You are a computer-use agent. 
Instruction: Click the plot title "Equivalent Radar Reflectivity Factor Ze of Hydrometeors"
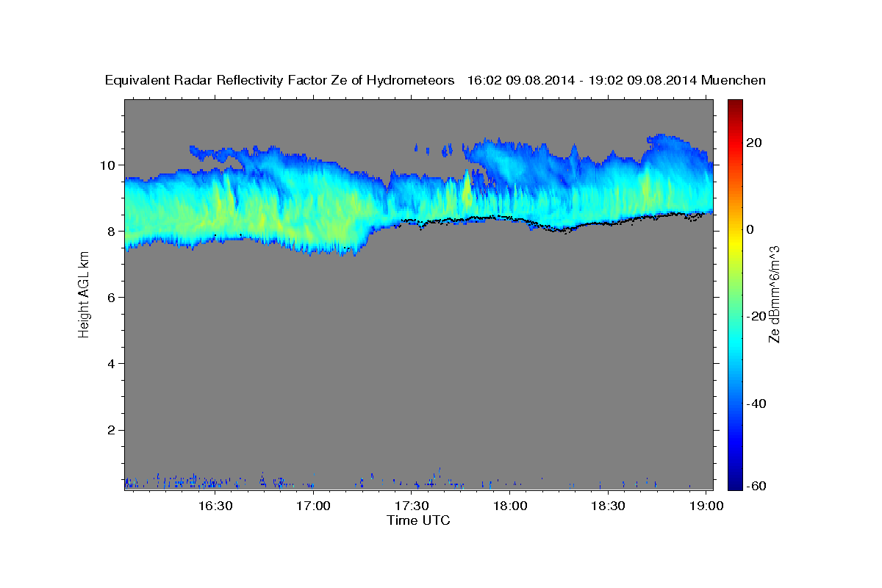click(279, 81)
